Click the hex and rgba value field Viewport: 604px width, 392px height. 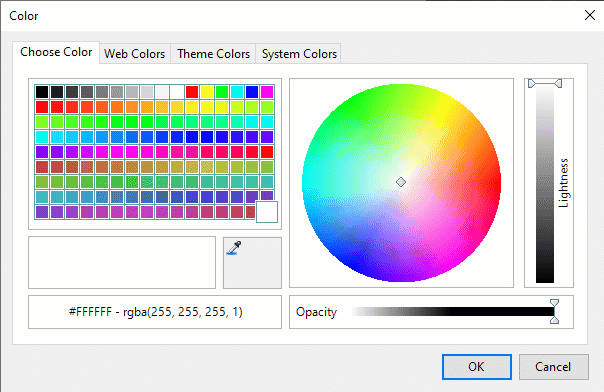155,312
